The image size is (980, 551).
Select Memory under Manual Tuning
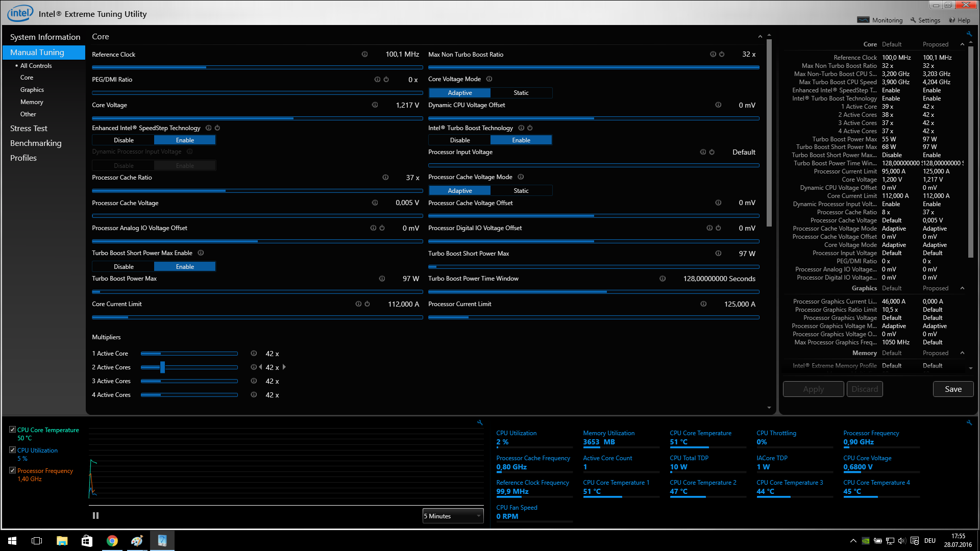click(x=32, y=102)
